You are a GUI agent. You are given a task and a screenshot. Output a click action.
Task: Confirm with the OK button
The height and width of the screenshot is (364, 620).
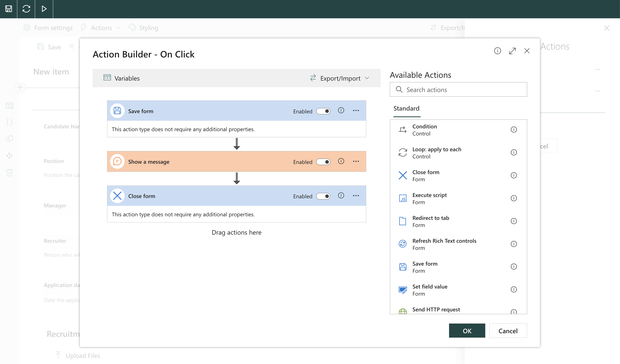[467, 331]
